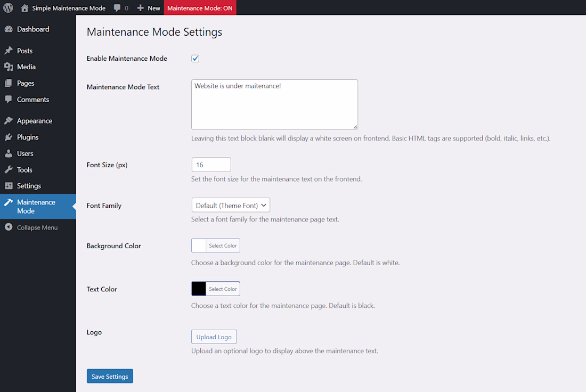Click the Font Size input field

[x=211, y=165]
